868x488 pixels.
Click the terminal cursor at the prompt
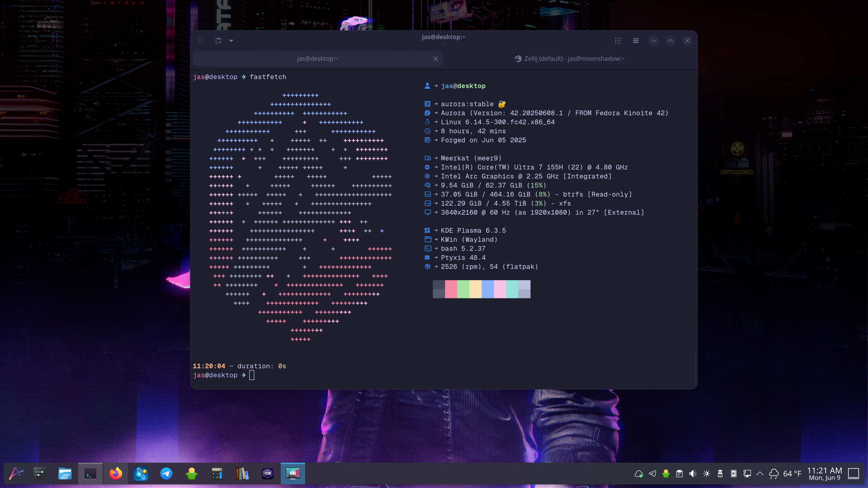(252, 375)
